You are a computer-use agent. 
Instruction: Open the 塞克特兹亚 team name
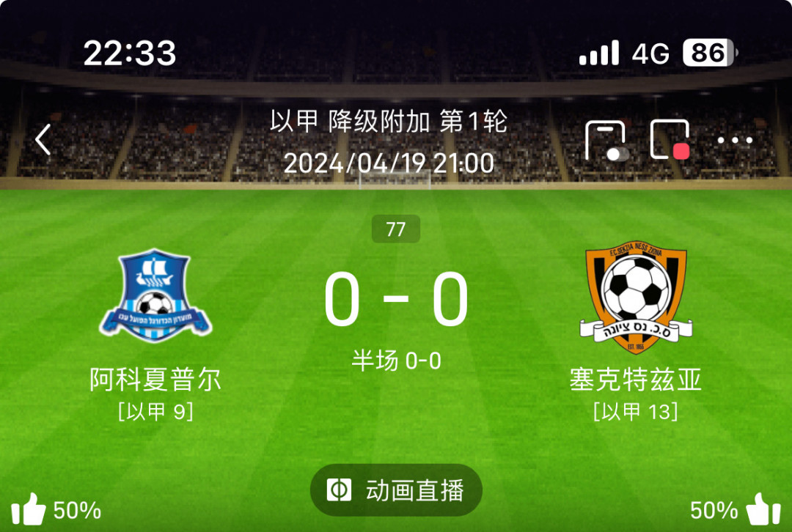click(636, 379)
